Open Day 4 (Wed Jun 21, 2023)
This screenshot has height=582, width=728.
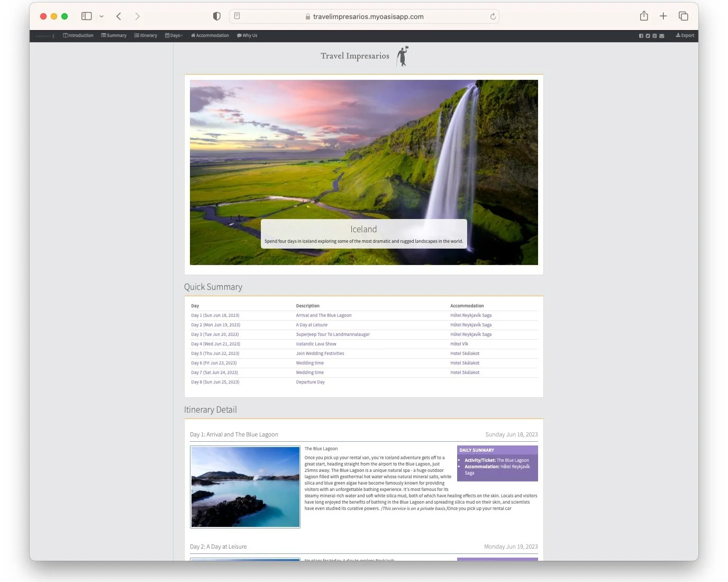pyautogui.click(x=216, y=344)
